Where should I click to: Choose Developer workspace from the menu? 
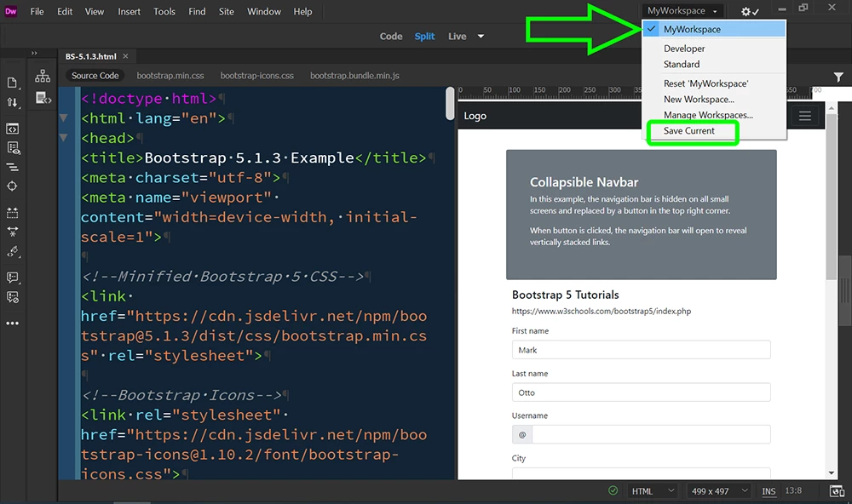pos(714,49)
